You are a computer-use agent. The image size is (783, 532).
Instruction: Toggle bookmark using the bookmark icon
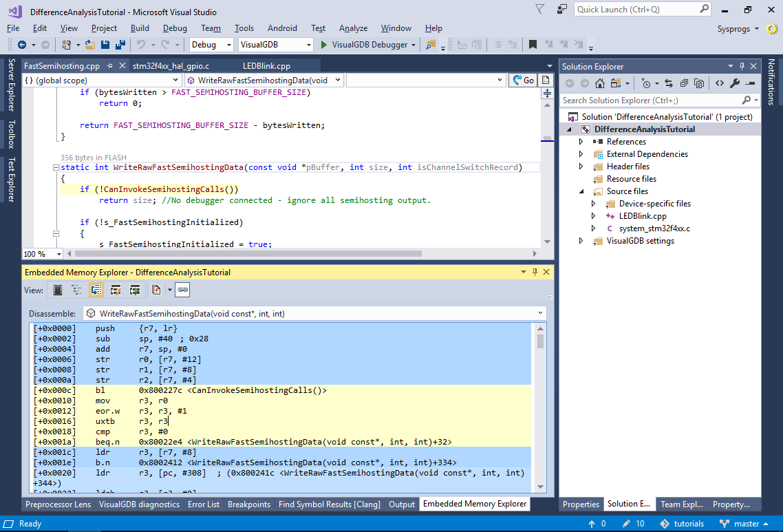(x=533, y=45)
